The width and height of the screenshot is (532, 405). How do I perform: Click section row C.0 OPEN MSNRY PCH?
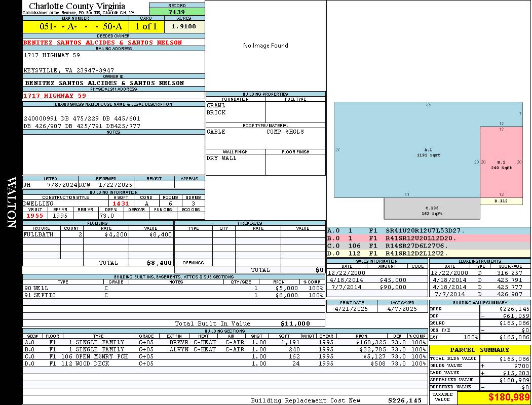pyautogui.click(x=225, y=356)
